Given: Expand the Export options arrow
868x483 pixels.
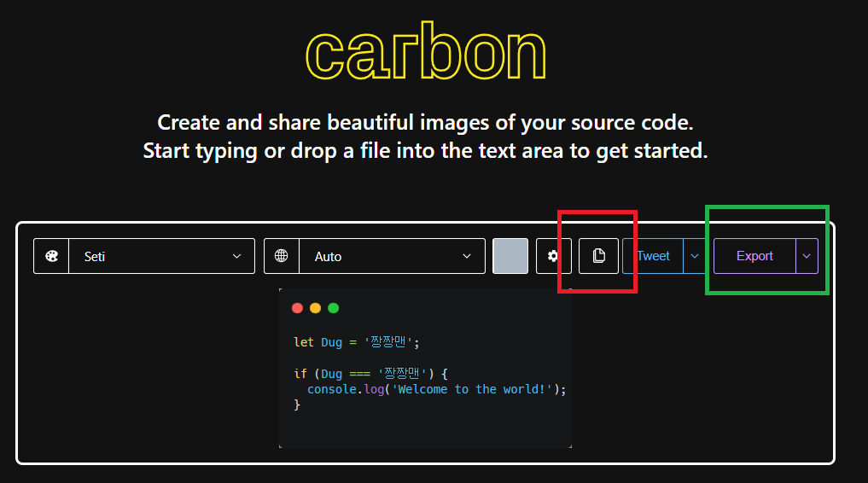Looking at the screenshot, I should 807,256.
